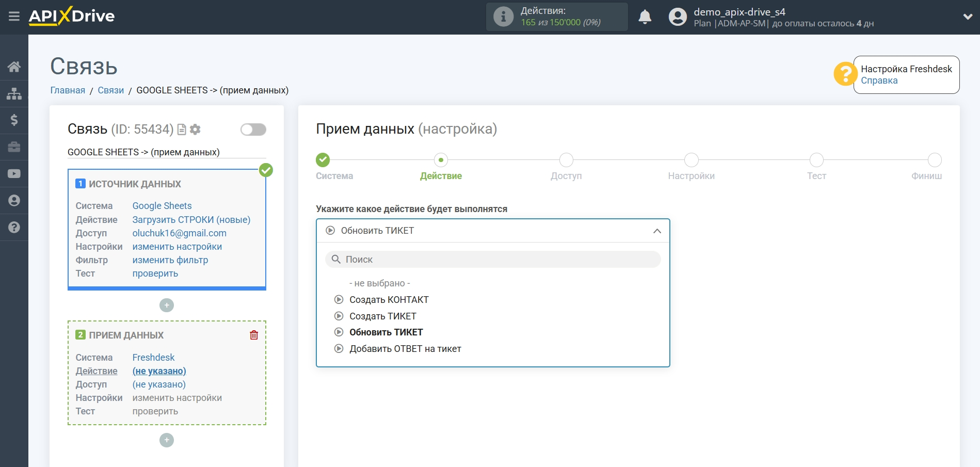
Task: Add a block below the data receiver
Action: 167,440
